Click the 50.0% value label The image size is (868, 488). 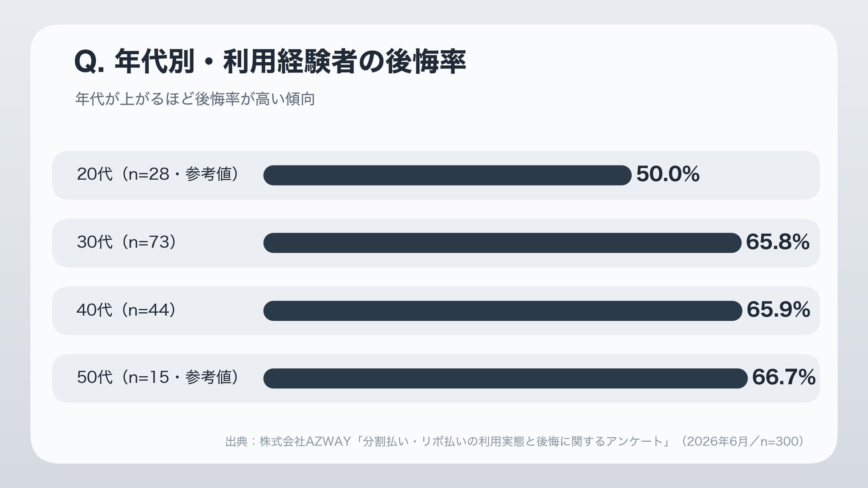(x=668, y=174)
